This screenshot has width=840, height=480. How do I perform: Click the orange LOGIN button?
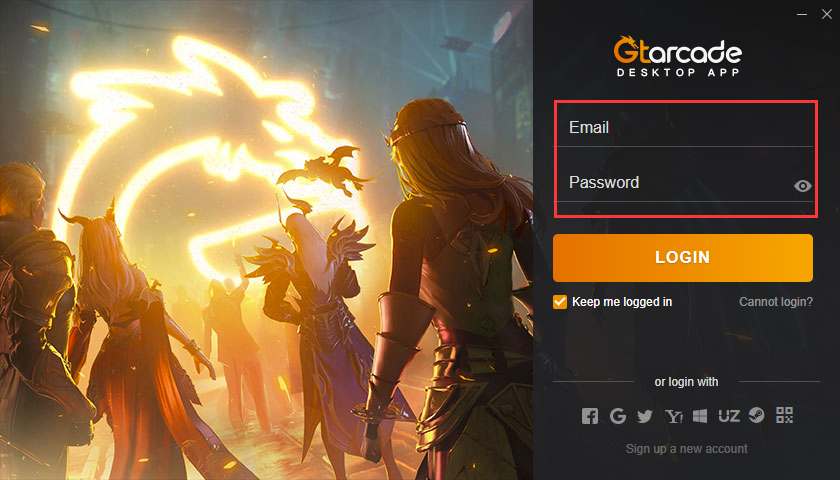(682, 258)
